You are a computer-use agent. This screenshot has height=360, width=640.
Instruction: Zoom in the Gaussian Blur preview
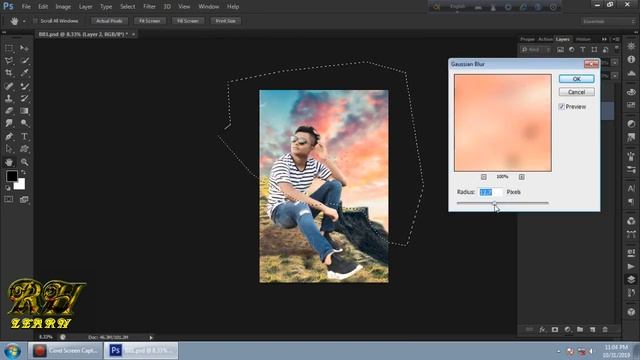tap(522, 177)
